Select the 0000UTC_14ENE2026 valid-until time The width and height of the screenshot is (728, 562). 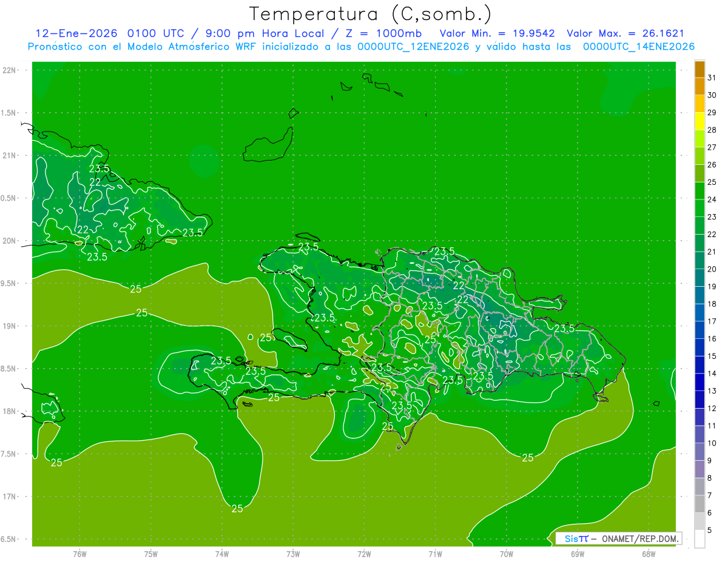(x=639, y=47)
